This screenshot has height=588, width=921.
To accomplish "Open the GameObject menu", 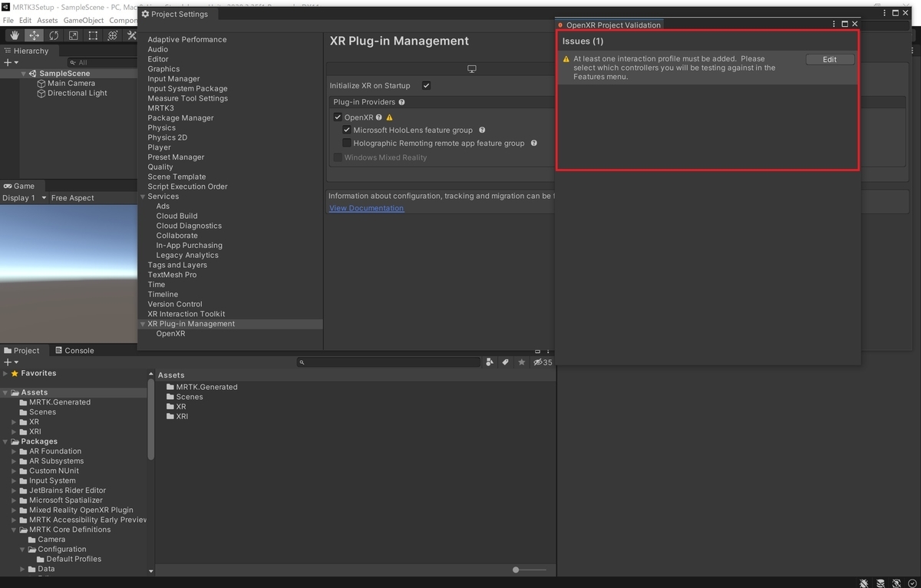I will [84, 21].
